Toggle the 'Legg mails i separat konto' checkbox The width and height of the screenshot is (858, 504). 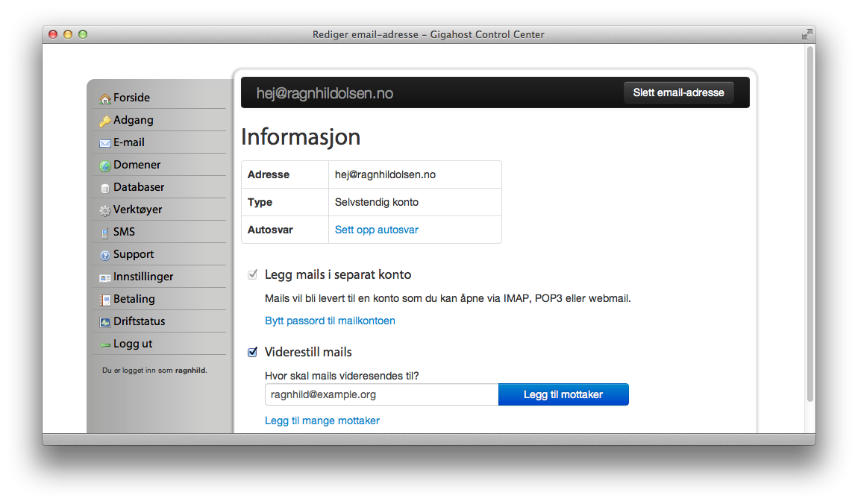(x=252, y=274)
